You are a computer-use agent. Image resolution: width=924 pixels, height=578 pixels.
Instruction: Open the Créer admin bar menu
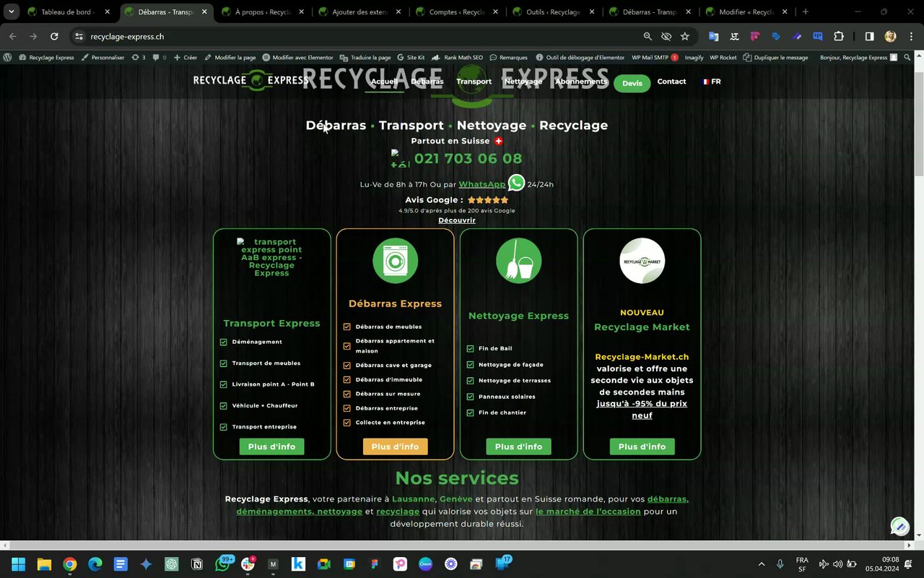pos(186,57)
